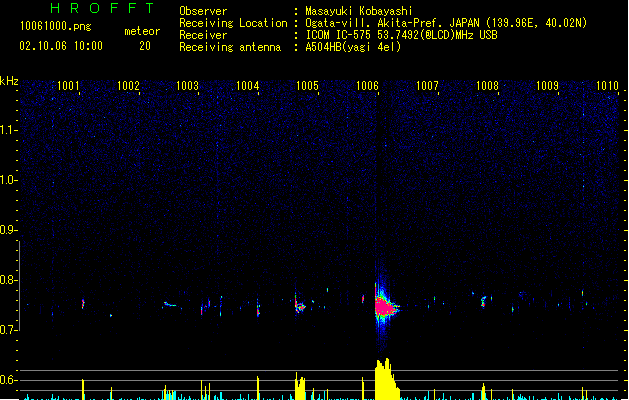Click the ICOM IC-575 receiver value
This screenshot has width=629, height=400.
(x=401, y=35)
